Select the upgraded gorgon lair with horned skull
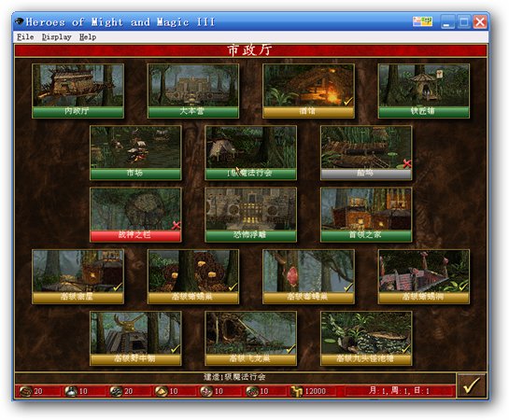This screenshot has width=509, height=420. coord(135,339)
